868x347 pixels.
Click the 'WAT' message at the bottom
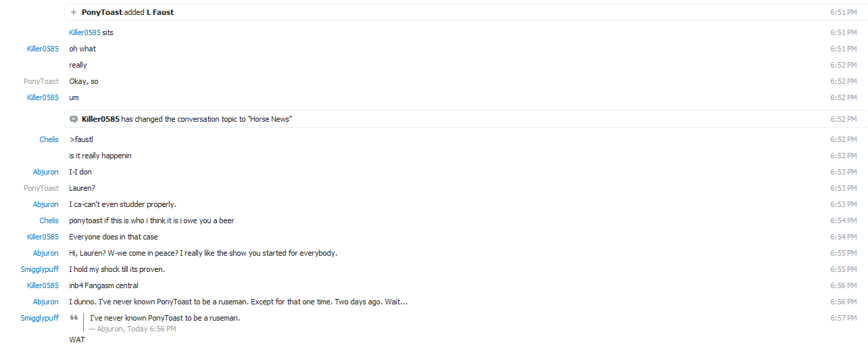pyautogui.click(x=77, y=340)
